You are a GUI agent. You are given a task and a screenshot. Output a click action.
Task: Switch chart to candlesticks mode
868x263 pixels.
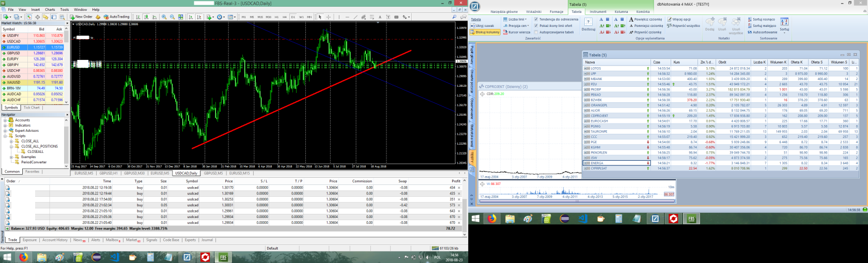point(146,17)
